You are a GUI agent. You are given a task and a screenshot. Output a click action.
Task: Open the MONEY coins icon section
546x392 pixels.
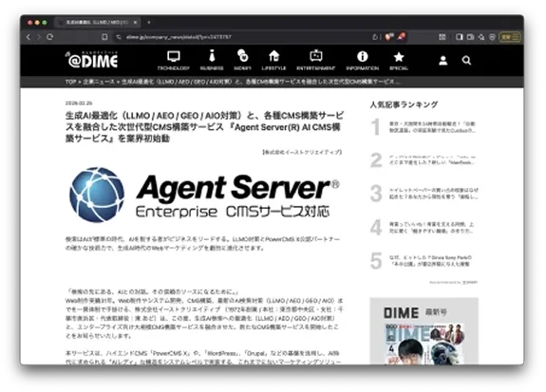coord(242,61)
